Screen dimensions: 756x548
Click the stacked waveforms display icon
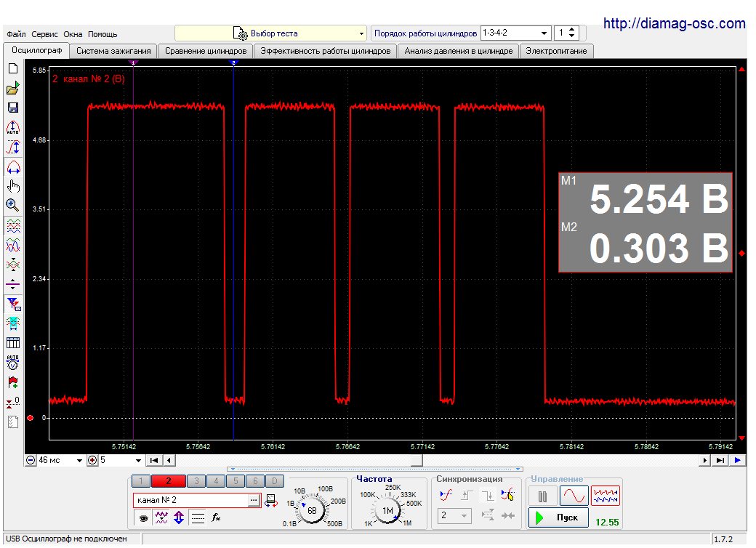(x=13, y=225)
